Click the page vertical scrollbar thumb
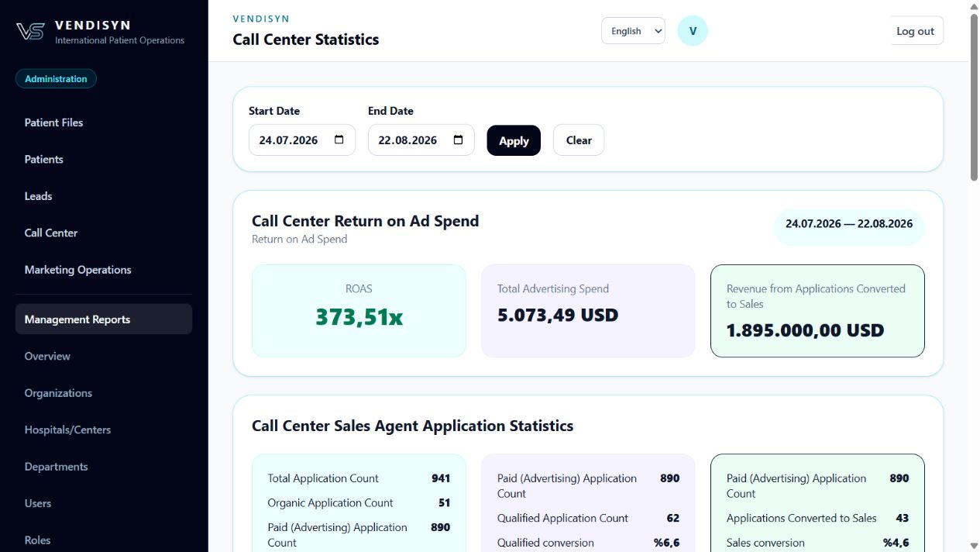 [975, 97]
